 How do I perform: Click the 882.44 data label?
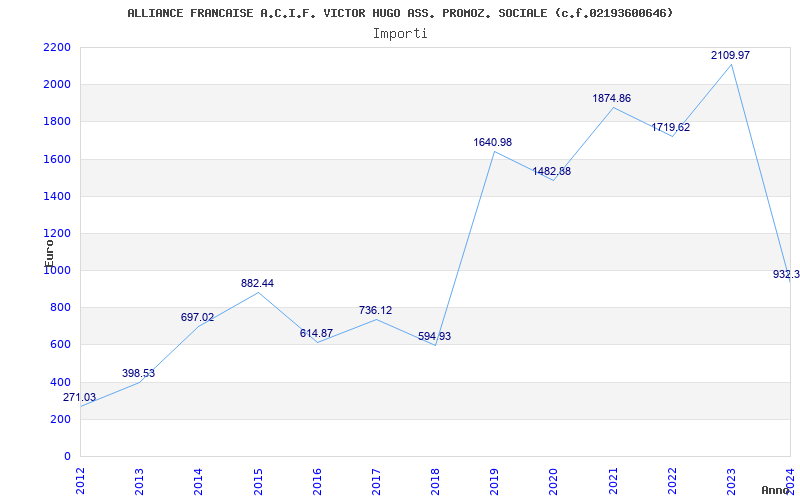(257, 283)
